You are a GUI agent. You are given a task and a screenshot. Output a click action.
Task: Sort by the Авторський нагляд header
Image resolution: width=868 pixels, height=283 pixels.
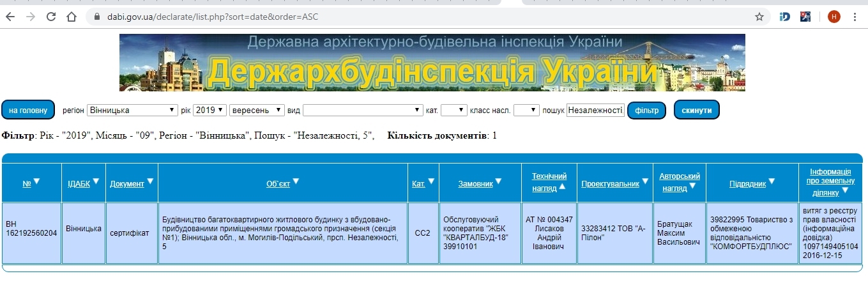pos(680,181)
